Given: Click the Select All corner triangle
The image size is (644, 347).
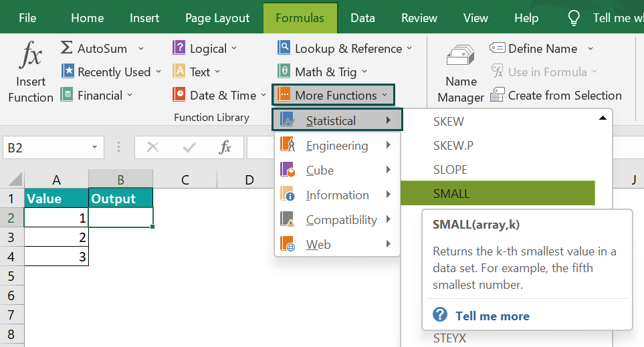Looking at the screenshot, I should point(15,179).
